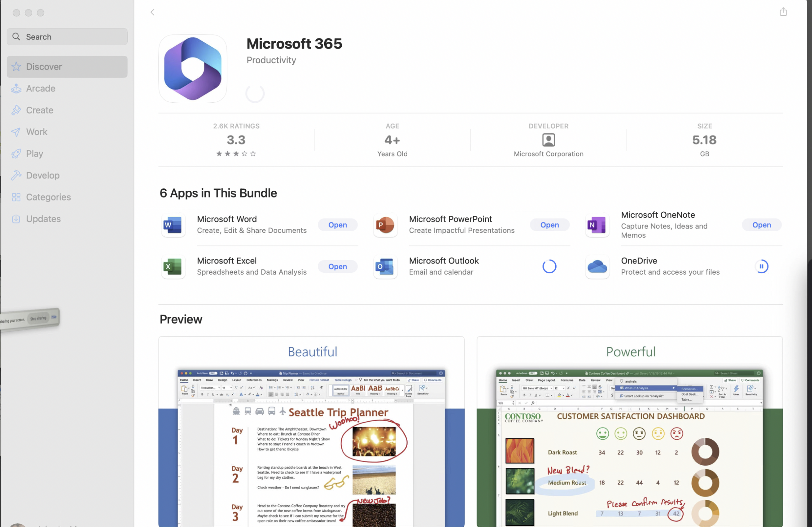Click the Work paper-plane icon

coord(16,132)
